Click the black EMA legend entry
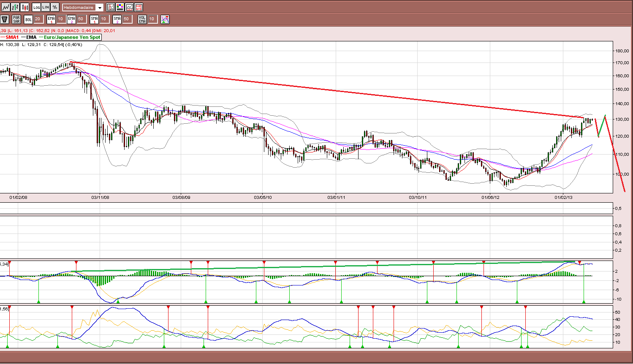 [29, 37]
